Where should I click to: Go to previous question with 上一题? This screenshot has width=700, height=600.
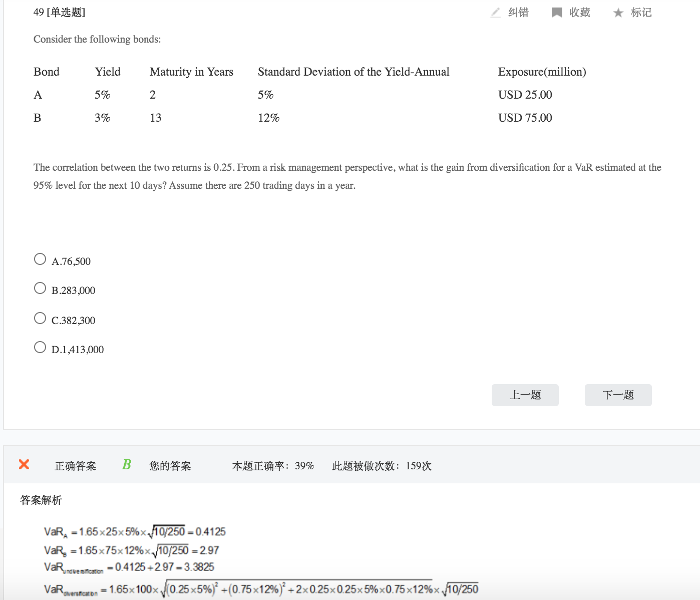tap(525, 395)
